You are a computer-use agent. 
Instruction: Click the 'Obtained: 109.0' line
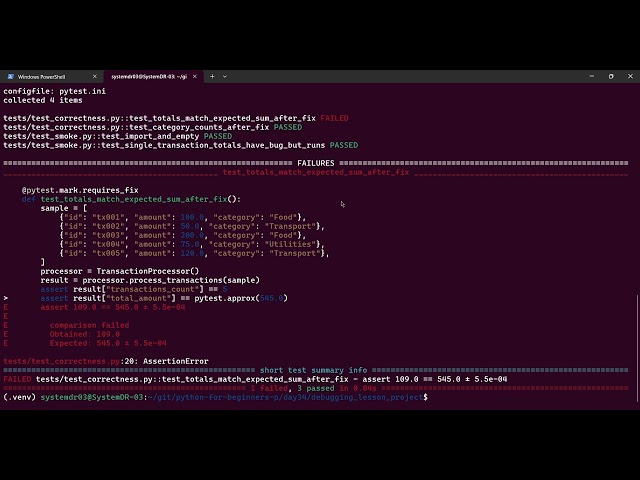click(x=84, y=333)
